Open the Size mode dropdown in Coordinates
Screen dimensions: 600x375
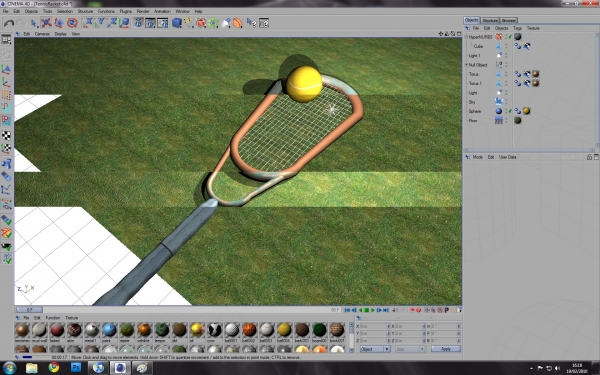click(x=411, y=349)
